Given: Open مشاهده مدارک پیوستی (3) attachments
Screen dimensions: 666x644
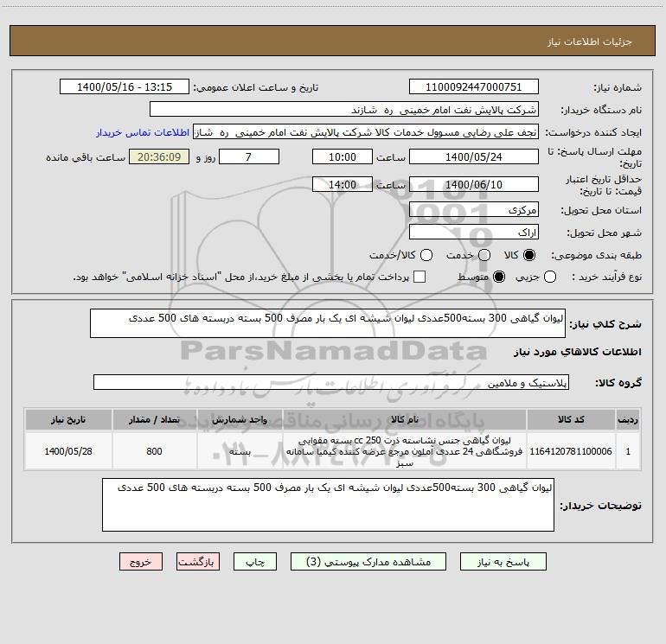Looking at the screenshot, I should tap(368, 561).
